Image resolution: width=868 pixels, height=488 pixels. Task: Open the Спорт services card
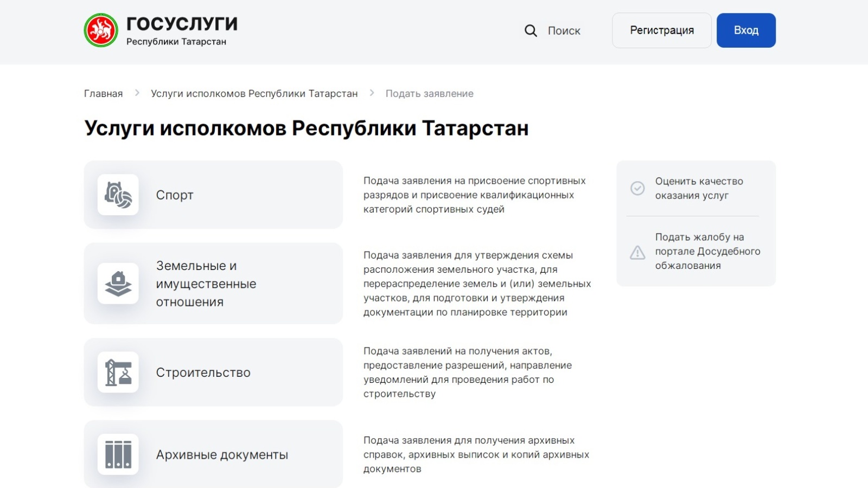[x=213, y=195]
